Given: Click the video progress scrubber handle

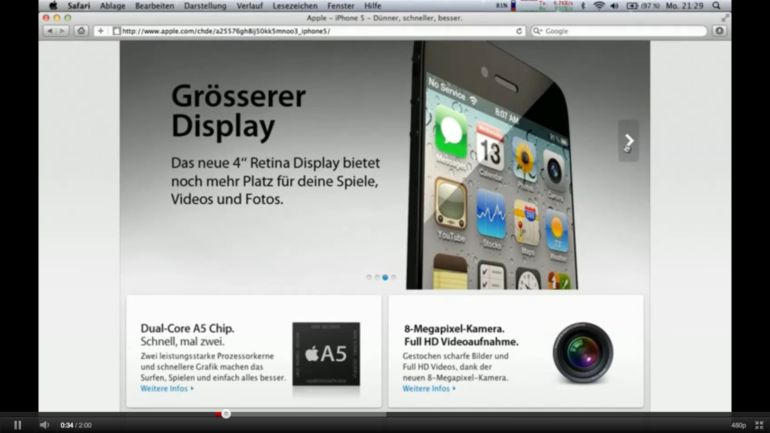Looking at the screenshot, I should pos(226,414).
